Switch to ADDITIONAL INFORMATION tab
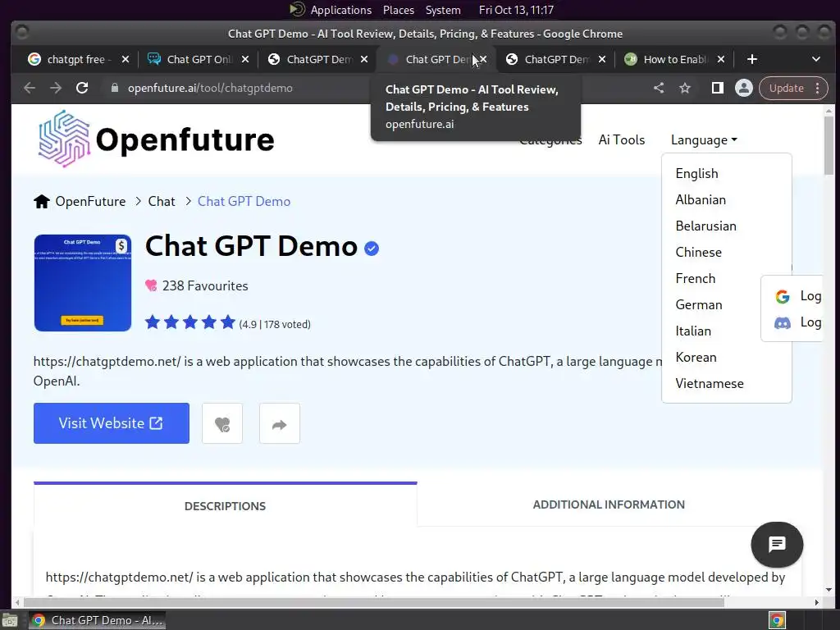 tap(609, 504)
